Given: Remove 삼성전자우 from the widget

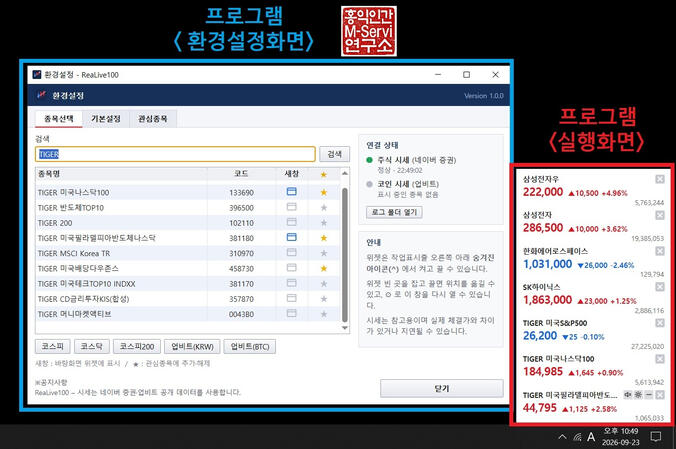Looking at the screenshot, I should (660, 179).
